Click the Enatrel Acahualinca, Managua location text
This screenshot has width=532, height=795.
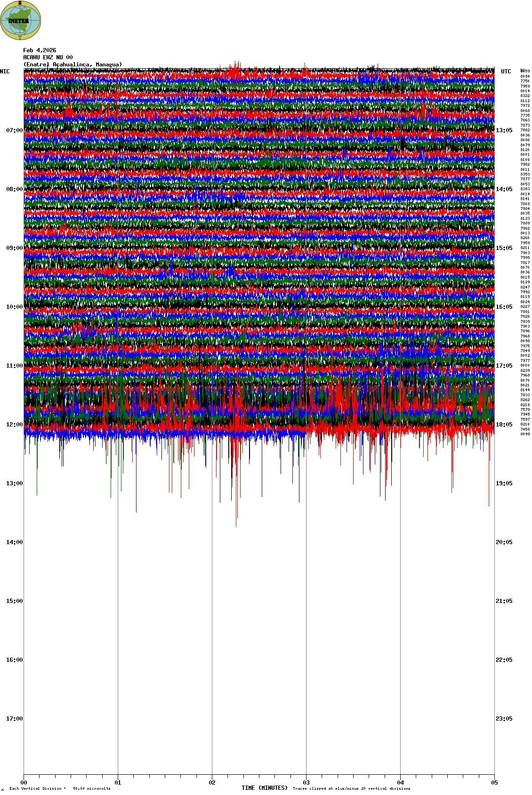(73, 64)
